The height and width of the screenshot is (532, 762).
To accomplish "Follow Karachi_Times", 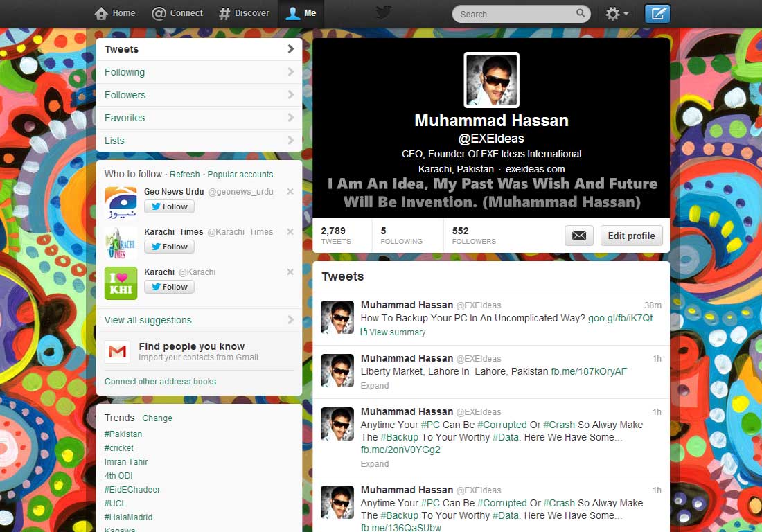I will coord(169,247).
